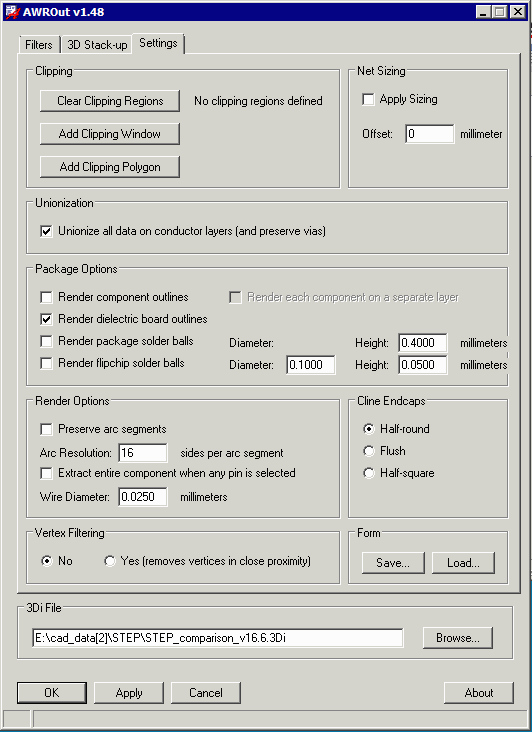Viewport: 532px width, 732px height.
Task: Minimize the AWROut window
Action: coord(483,12)
